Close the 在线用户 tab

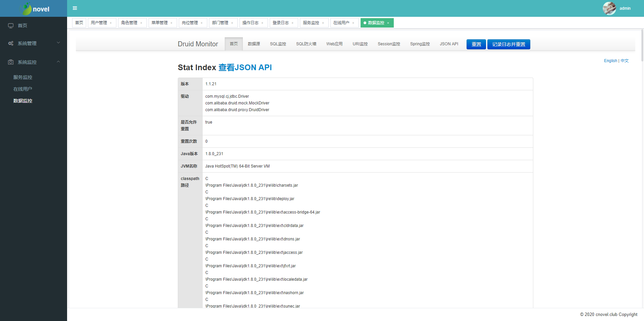pos(353,23)
